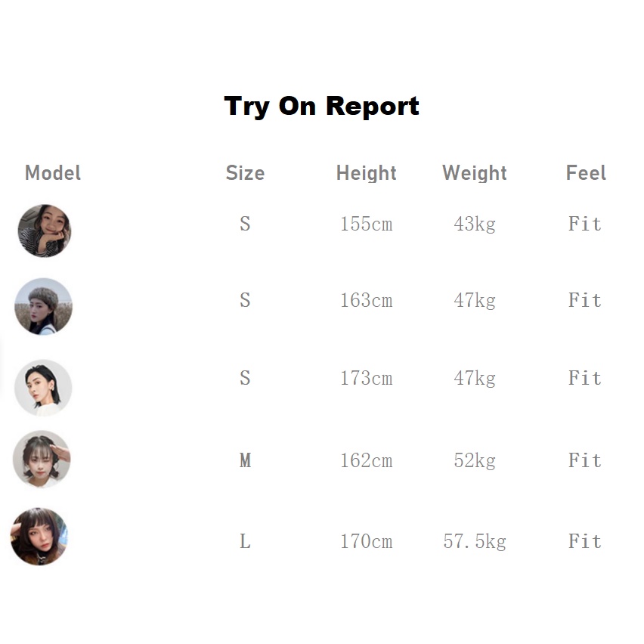Select the 43kg weight value
Image resolution: width=644 pixels, height=644 pixels.
click(x=475, y=224)
